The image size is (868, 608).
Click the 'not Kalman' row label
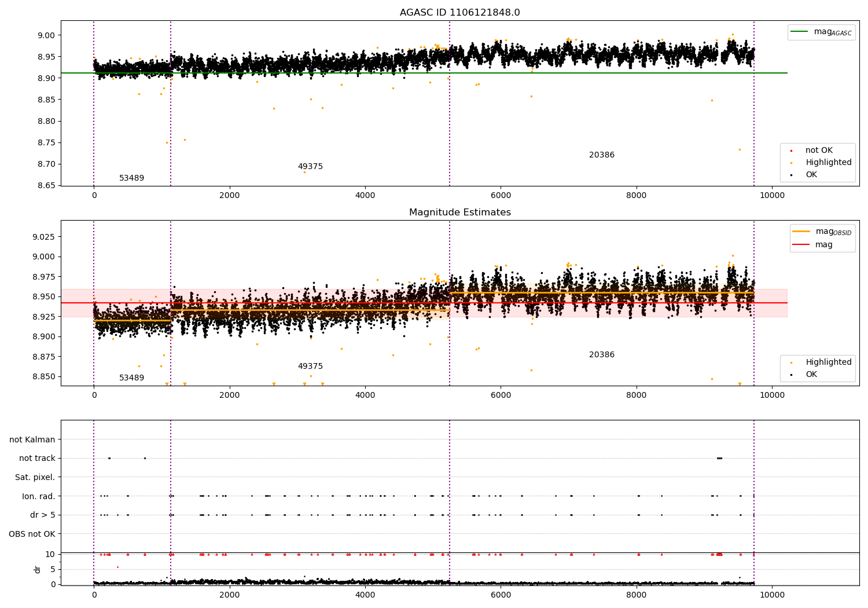(32, 440)
